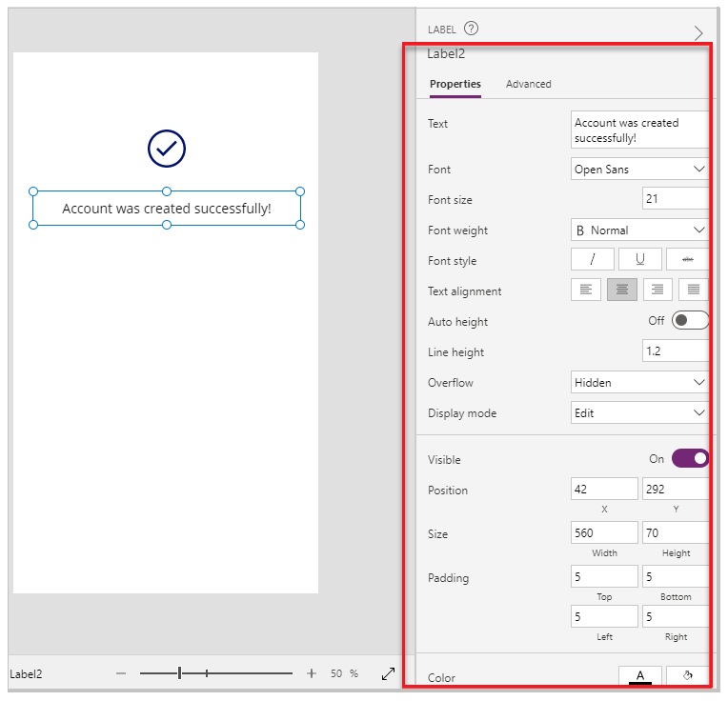Click the Height field showing 70
The image size is (728, 701).
pos(676,532)
